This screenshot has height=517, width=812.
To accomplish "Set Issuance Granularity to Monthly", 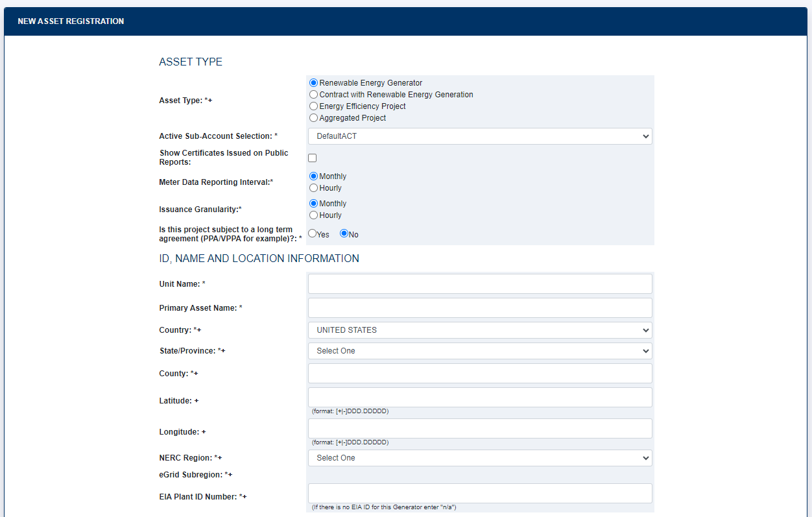I will pyautogui.click(x=314, y=204).
